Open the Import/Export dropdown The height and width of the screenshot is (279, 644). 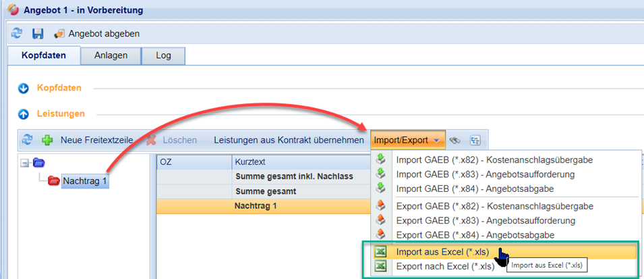407,140
